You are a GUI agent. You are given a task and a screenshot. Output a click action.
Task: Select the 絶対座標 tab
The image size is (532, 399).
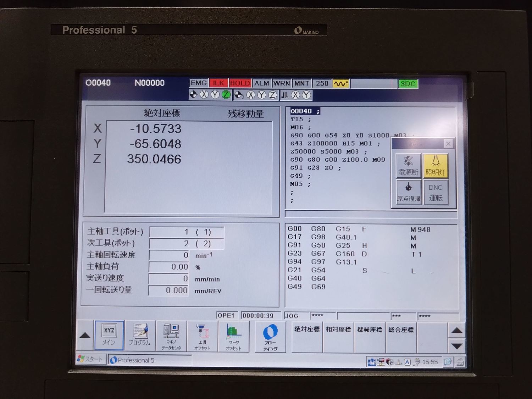pos(307,337)
